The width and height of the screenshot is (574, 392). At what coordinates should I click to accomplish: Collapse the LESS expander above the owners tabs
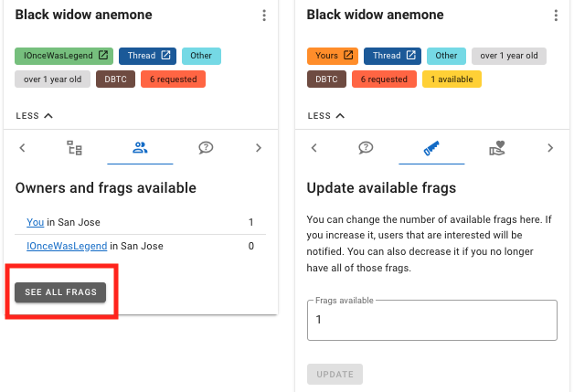tap(34, 116)
